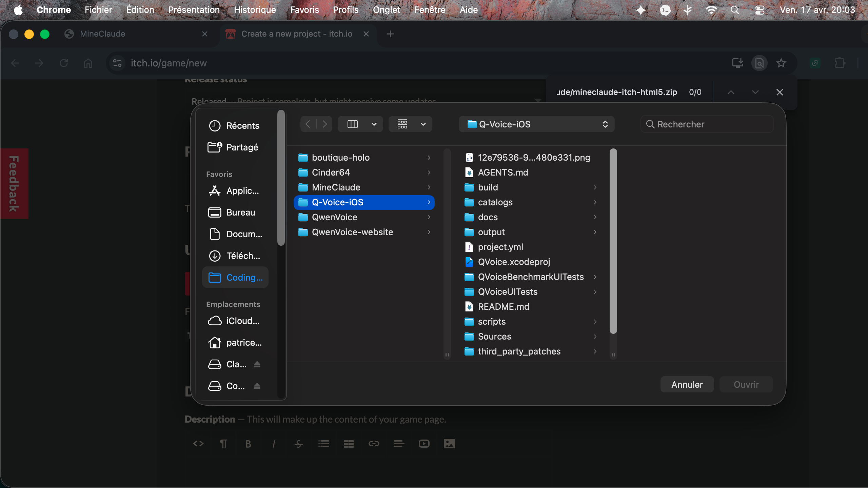Select the Téléchargements sidebar location
868x488 pixels.
click(x=235, y=256)
